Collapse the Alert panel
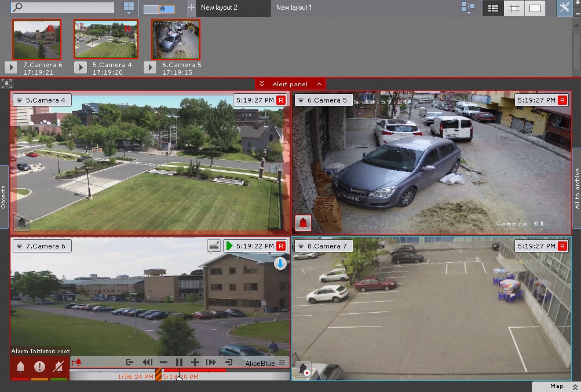Screen dimensions: 581x392 (x=290, y=84)
